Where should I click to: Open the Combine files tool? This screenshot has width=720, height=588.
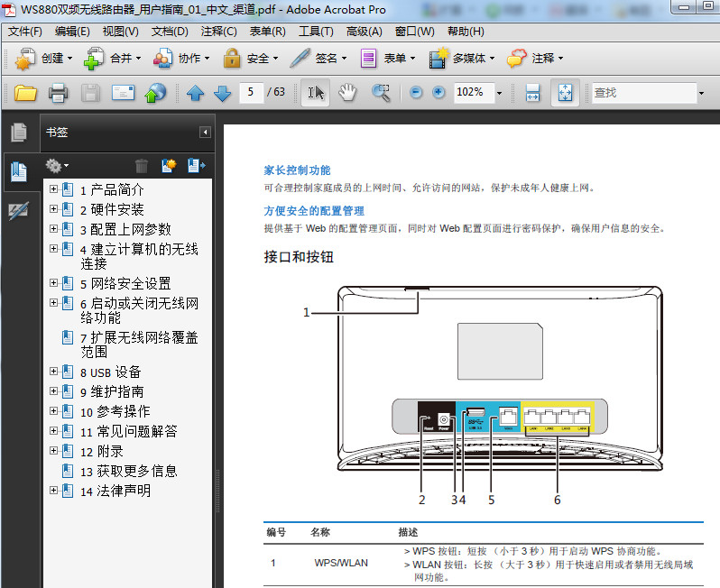point(113,59)
